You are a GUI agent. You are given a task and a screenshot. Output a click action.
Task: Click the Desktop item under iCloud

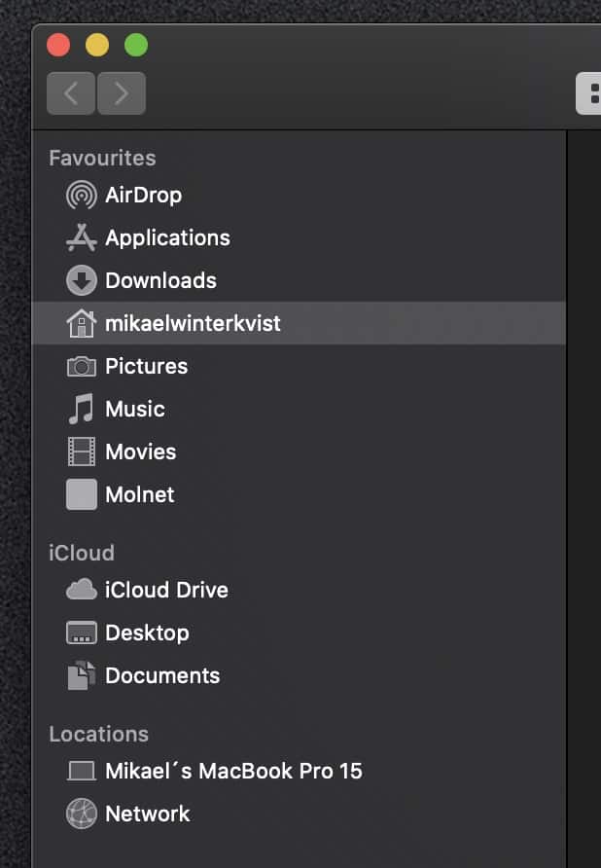click(x=299, y=633)
